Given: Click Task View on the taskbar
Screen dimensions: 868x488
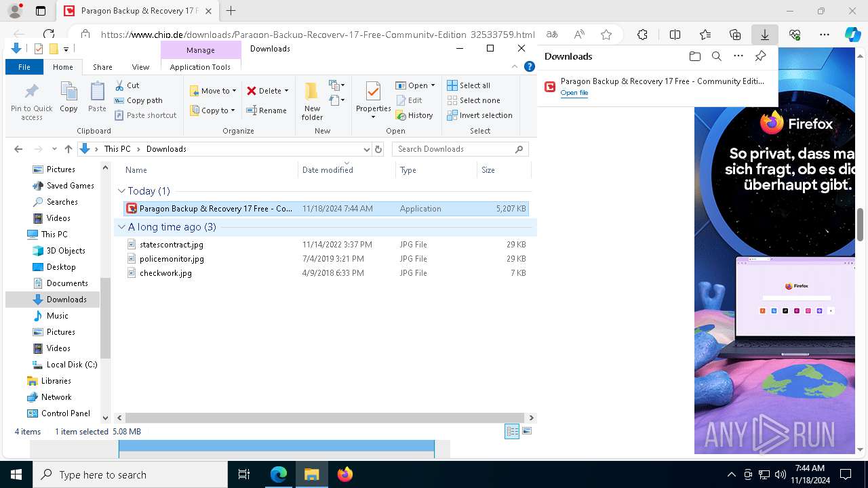Looking at the screenshot, I should pyautogui.click(x=244, y=474).
